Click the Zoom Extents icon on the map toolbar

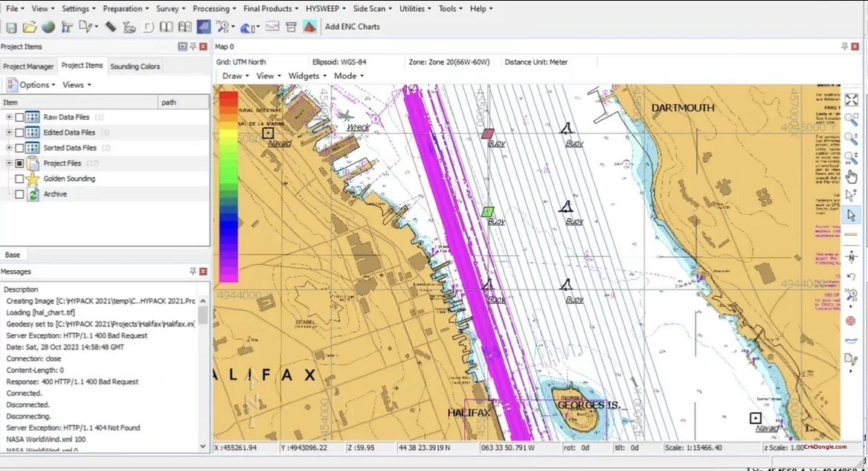click(x=852, y=100)
